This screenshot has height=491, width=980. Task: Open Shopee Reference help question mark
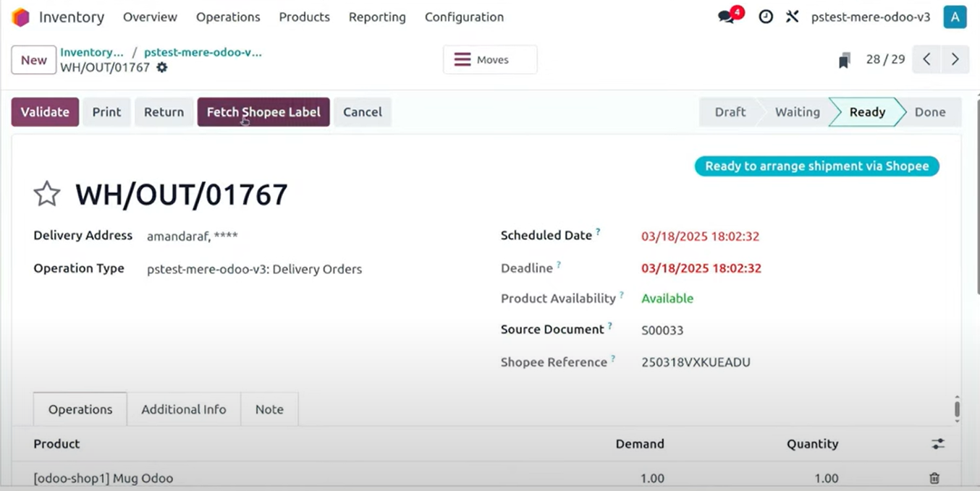click(613, 359)
